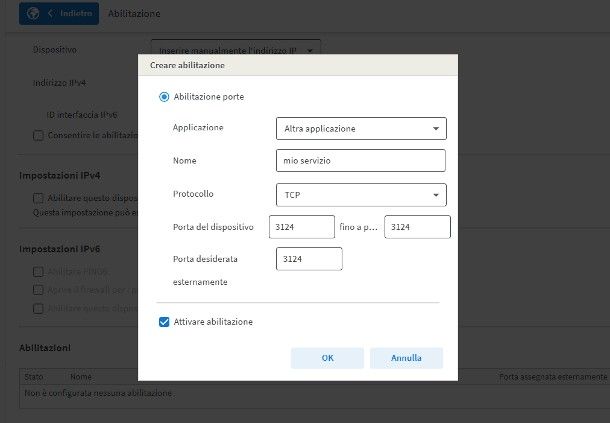
Task: Select the Abilitazione porte radio button
Action: coord(165,97)
